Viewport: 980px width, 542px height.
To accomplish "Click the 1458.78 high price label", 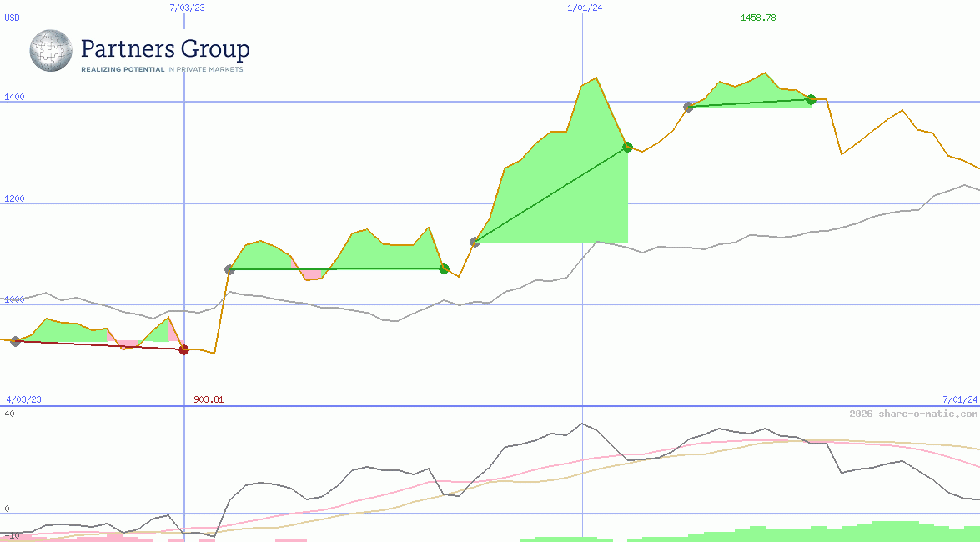I will (760, 17).
